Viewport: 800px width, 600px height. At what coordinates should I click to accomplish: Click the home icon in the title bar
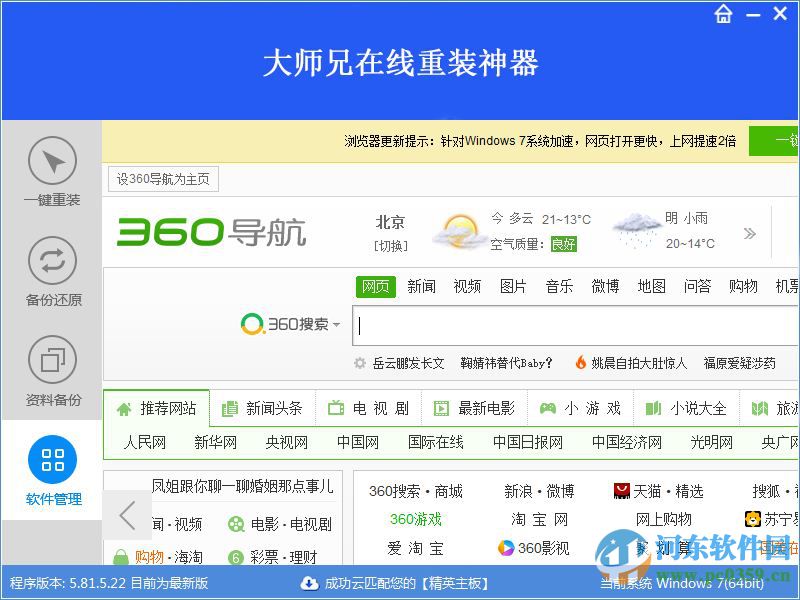(x=723, y=15)
